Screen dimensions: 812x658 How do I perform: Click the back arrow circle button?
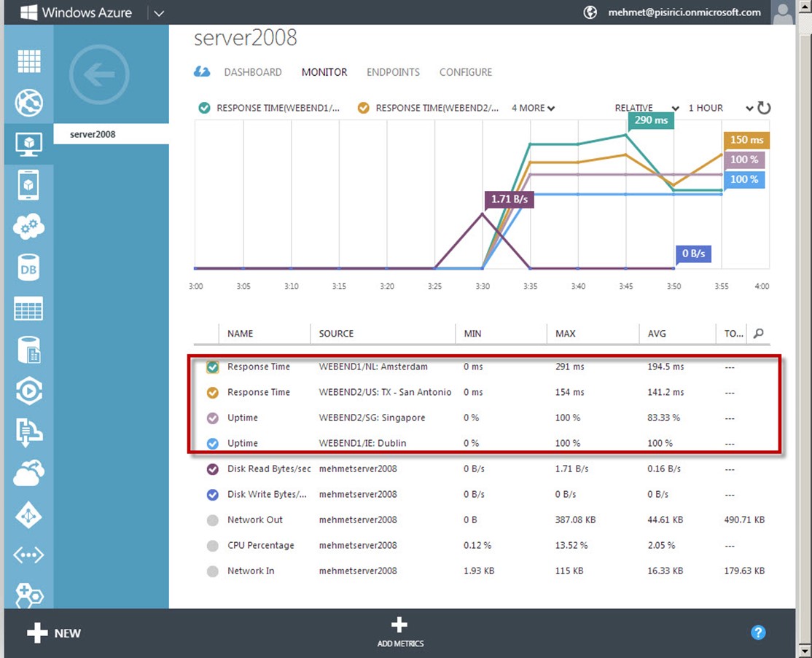[x=99, y=74]
